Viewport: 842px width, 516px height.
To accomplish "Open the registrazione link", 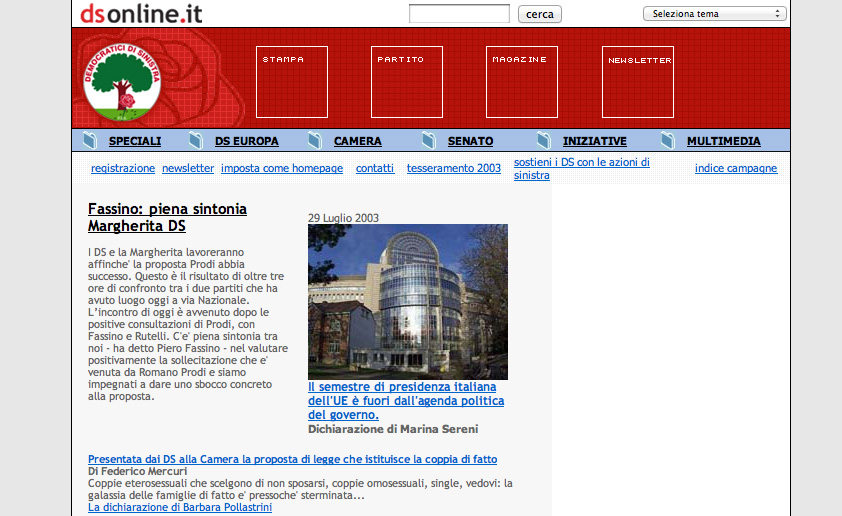I will point(123,169).
